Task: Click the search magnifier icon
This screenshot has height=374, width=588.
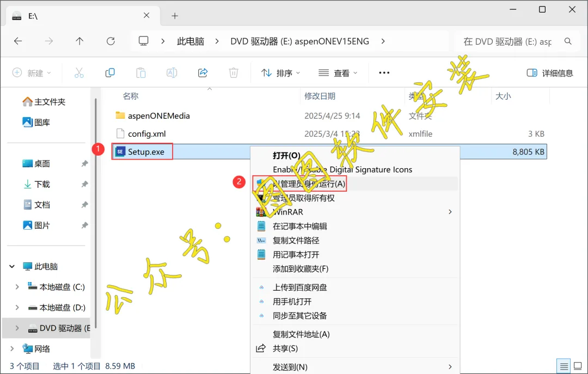Action: pyautogui.click(x=568, y=41)
